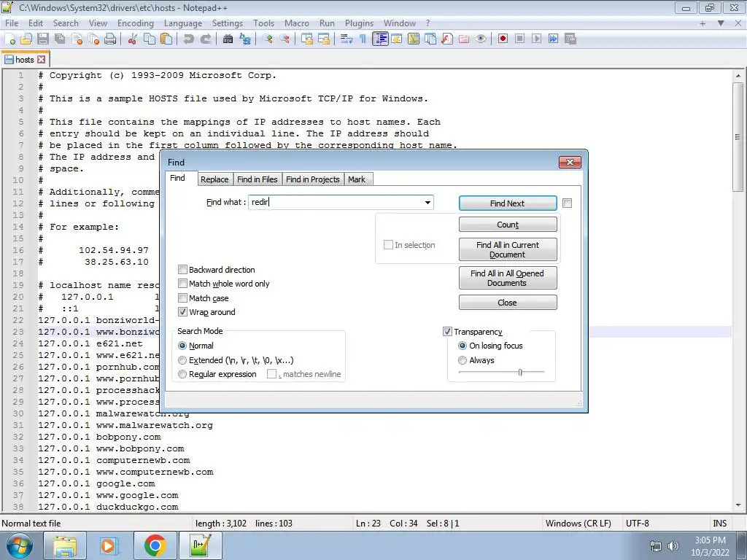The height and width of the screenshot is (560, 747).
Task: Click the editor vertical scrollbar thumb
Action: [x=738, y=136]
